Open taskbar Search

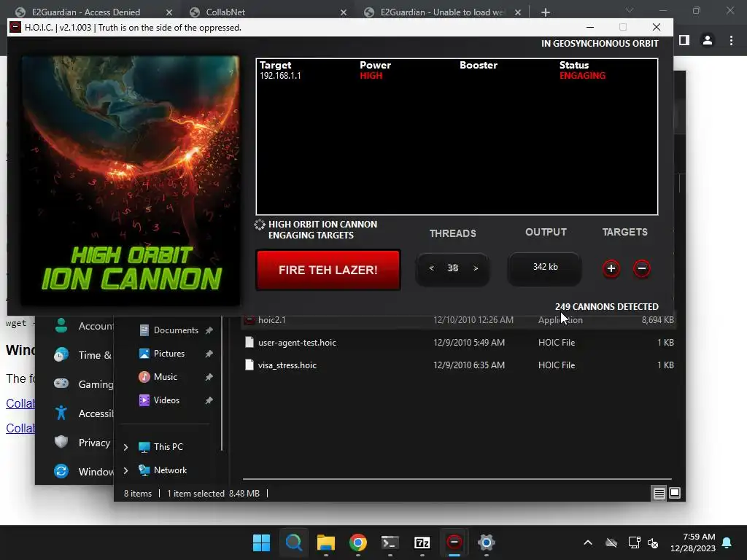(x=293, y=542)
